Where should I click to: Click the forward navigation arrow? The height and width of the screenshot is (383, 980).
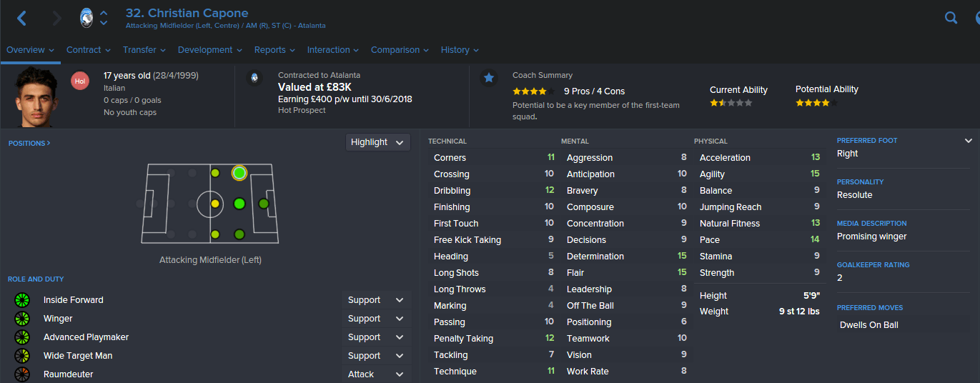click(57, 19)
